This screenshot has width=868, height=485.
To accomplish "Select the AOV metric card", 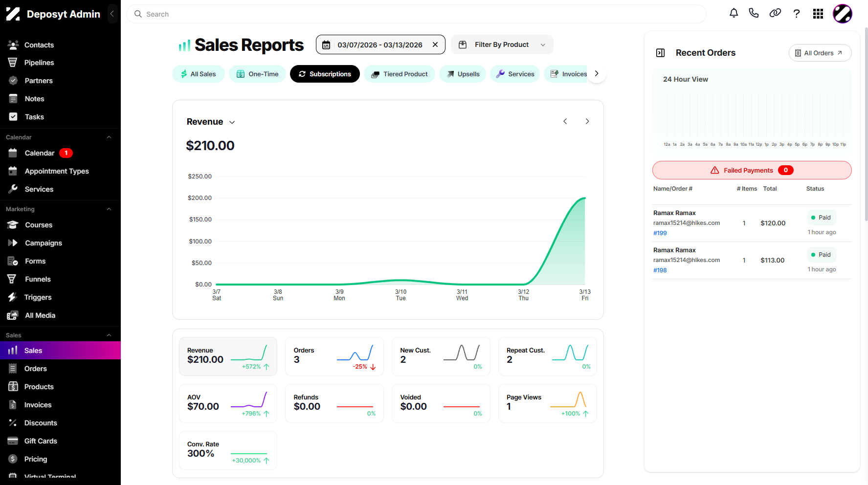I will [x=228, y=403].
